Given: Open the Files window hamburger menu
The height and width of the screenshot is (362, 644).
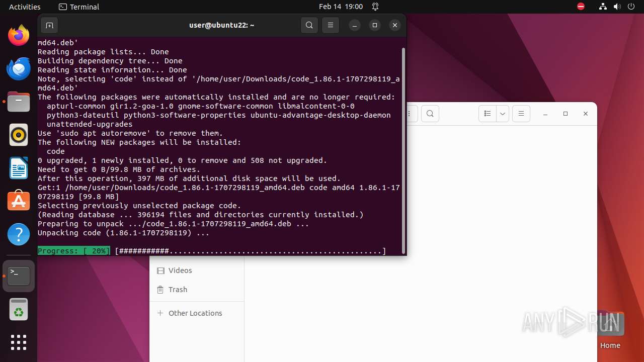Looking at the screenshot, I should [x=521, y=114].
